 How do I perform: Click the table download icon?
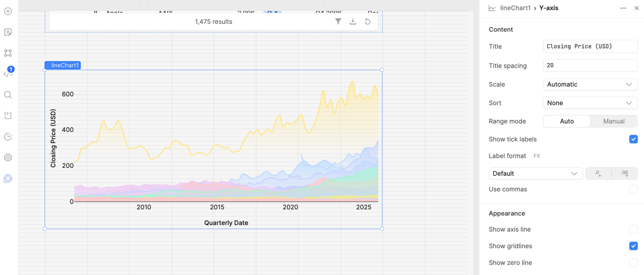point(353,21)
